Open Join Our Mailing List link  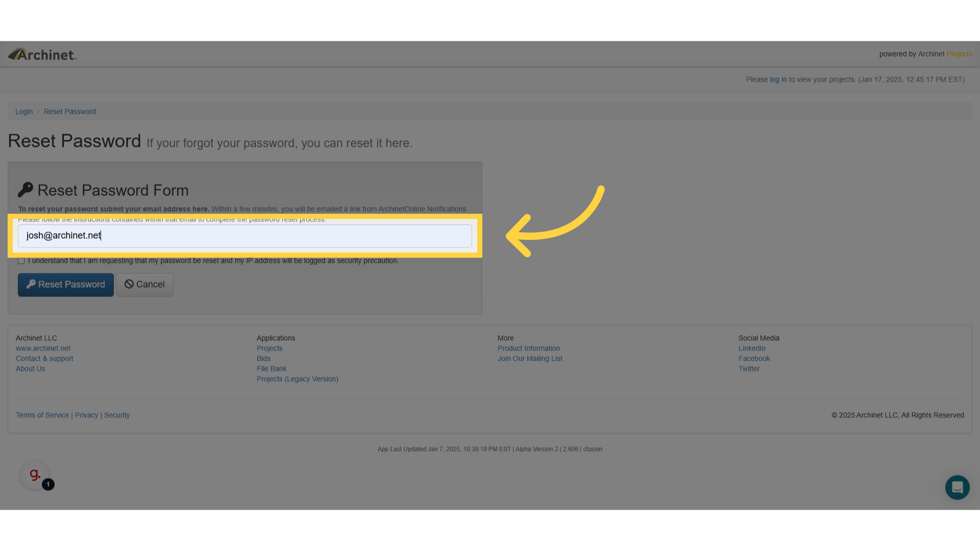[x=530, y=358]
